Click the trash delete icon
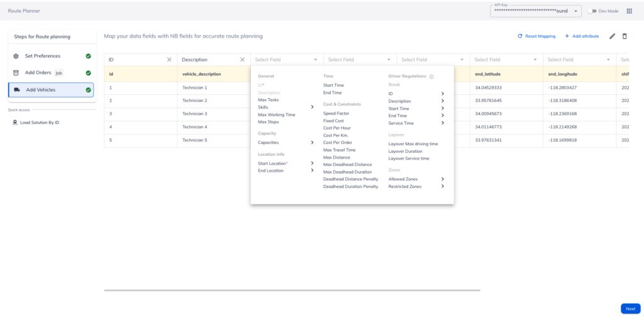 [x=625, y=36]
